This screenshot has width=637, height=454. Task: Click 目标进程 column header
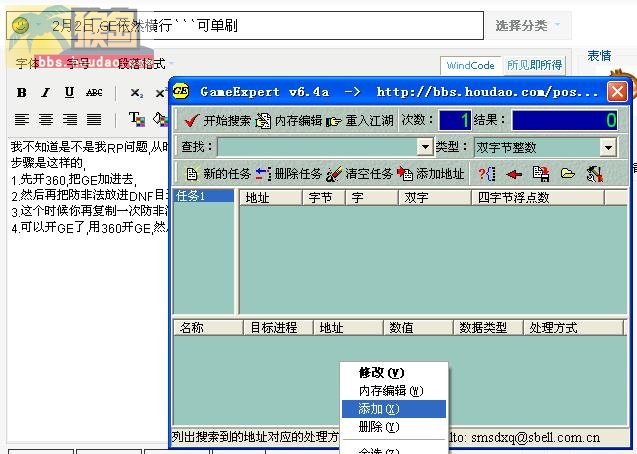279,327
